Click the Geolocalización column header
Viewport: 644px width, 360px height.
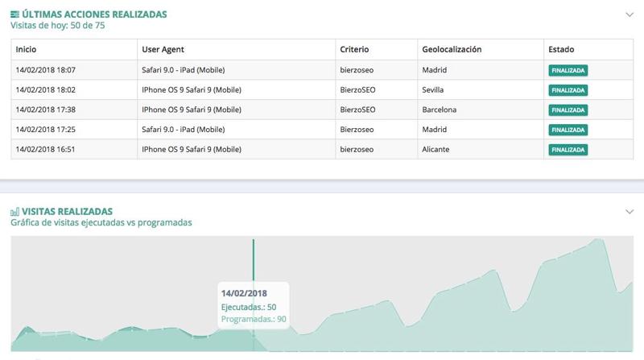click(x=452, y=49)
